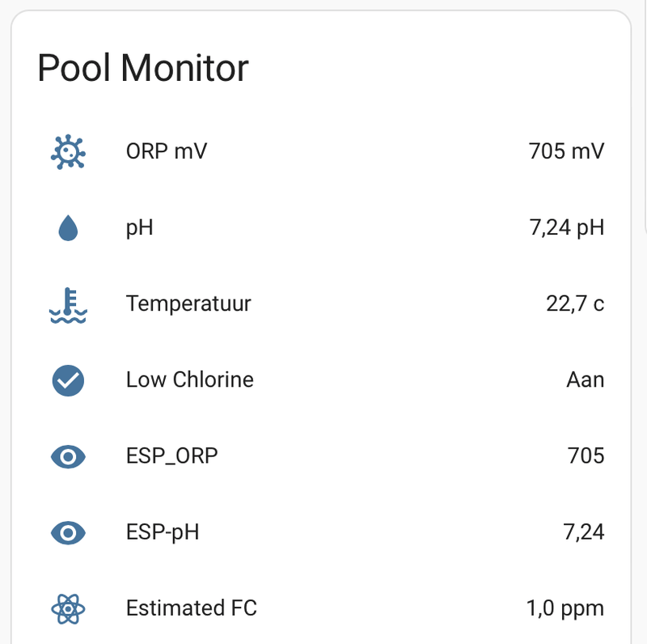Open the pH sensor label
This screenshot has width=647, height=644.
click(x=139, y=228)
